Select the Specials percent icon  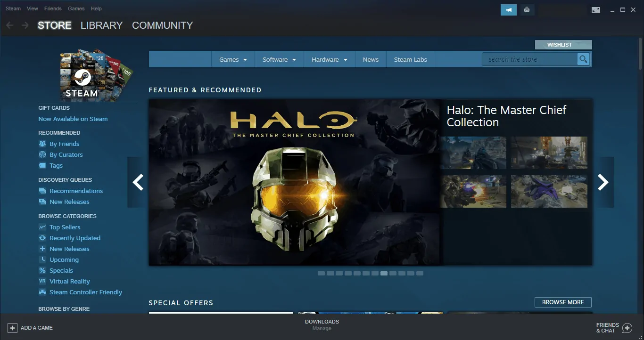42,270
